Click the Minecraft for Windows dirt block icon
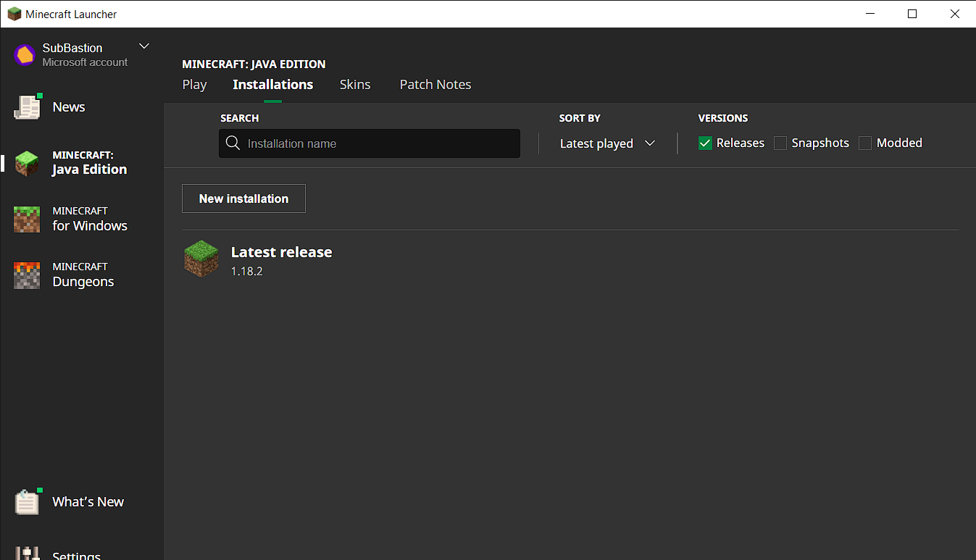The image size is (976, 560). pos(27,219)
